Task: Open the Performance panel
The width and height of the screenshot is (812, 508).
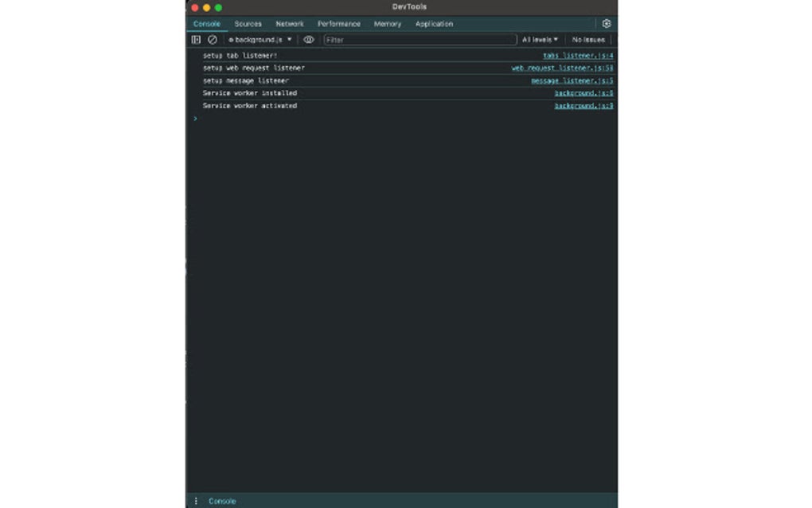Action: pos(339,24)
